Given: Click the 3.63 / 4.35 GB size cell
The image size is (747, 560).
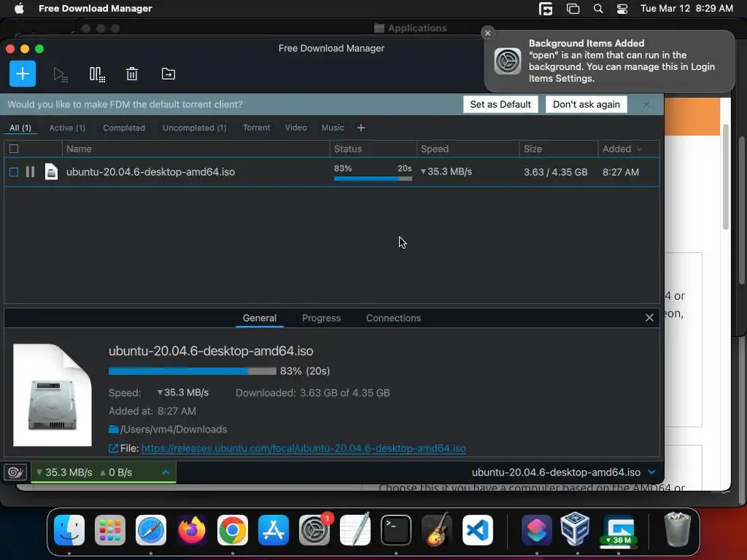Looking at the screenshot, I should [555, 172].
